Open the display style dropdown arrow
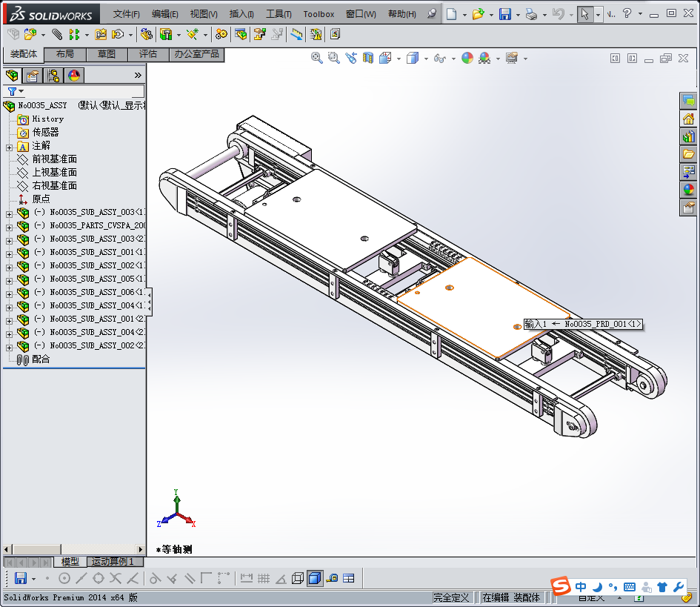Image resolution: width=700 pixels, height=607 pixels. (426, 59)
